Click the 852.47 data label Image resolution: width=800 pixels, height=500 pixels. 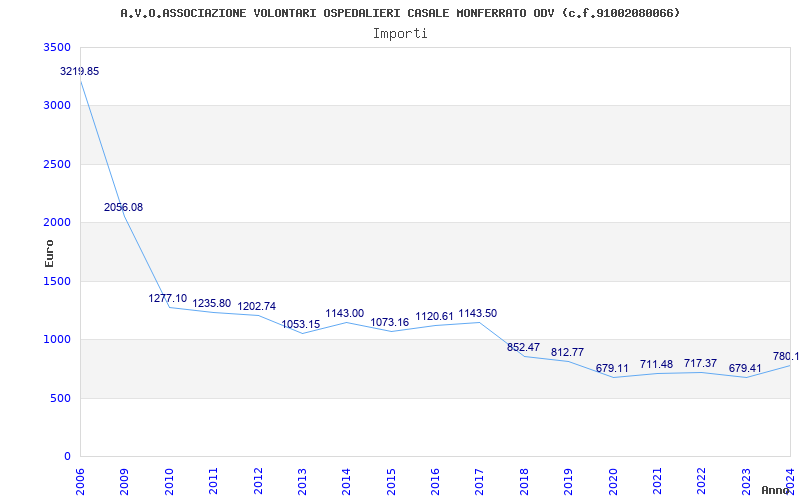point(523,347)
